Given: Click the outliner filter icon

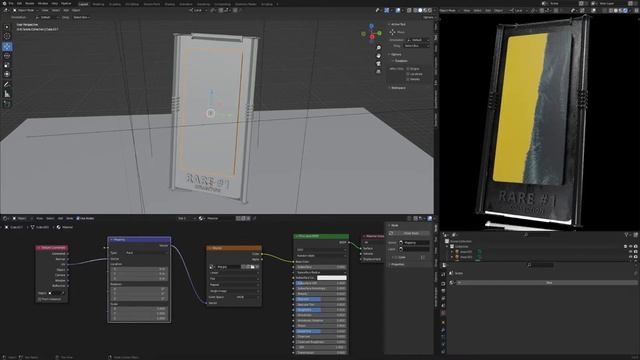Looking at the screenshot, I should click(627, 235).
